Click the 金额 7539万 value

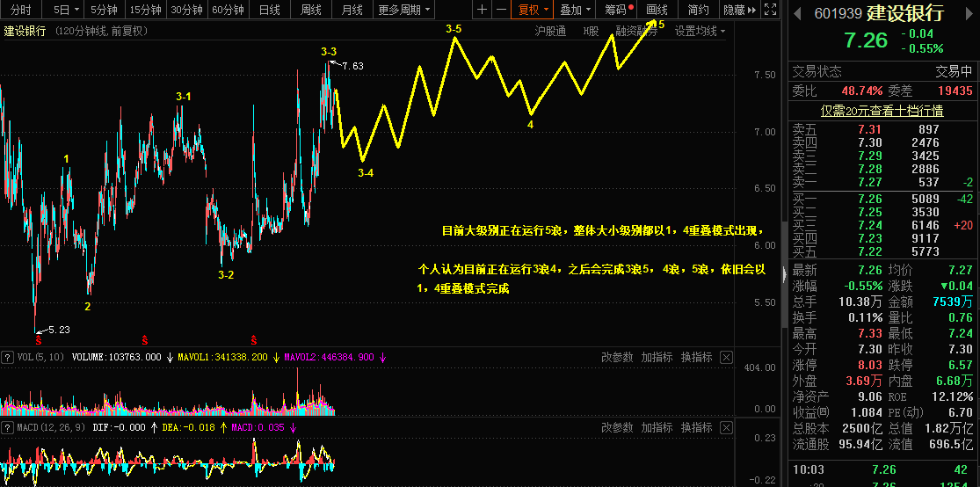pyautogui.click(x=953, y=302)
